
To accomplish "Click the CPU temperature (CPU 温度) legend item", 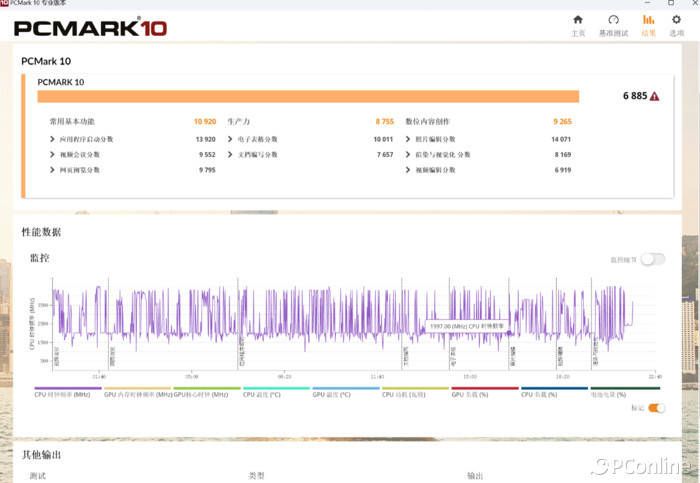I will [x=276, y=394].
